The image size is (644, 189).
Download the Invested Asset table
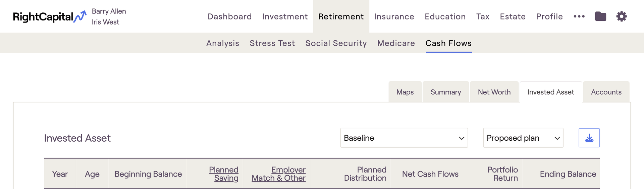589,138
